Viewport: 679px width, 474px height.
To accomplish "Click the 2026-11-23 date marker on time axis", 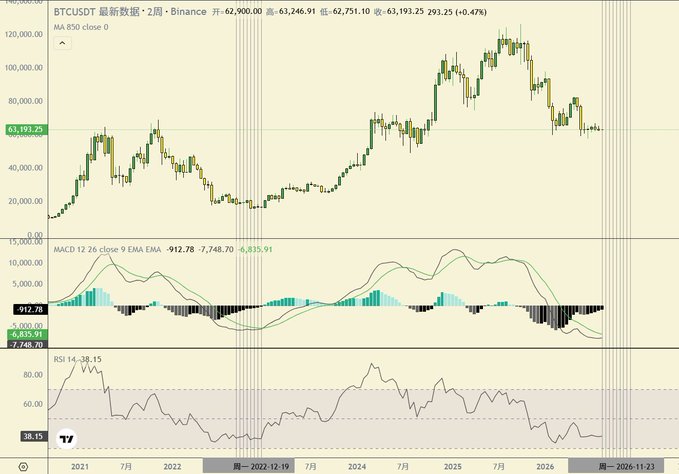I will pyautogui.click(x=616, y=466).
